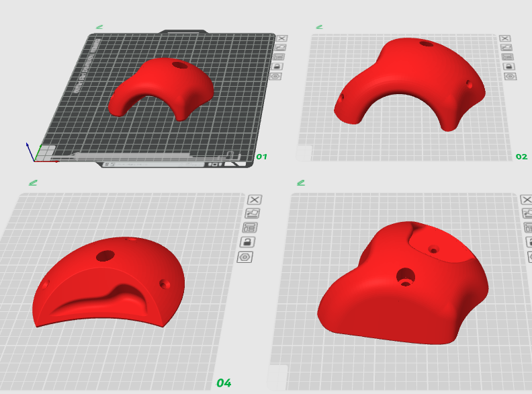Screen dimensions: 532x394
Task: Click the edit name pencil above plate 01
Action: click(99, 27)
